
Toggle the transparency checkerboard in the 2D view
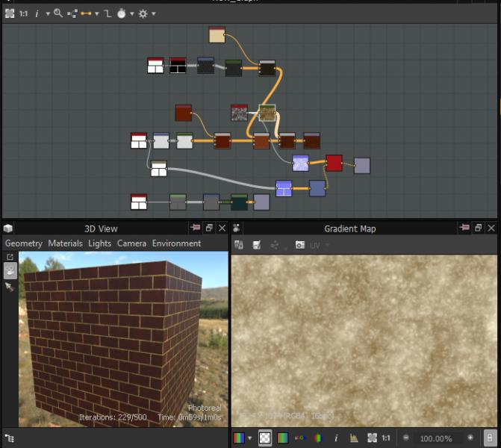click(265, 438)
